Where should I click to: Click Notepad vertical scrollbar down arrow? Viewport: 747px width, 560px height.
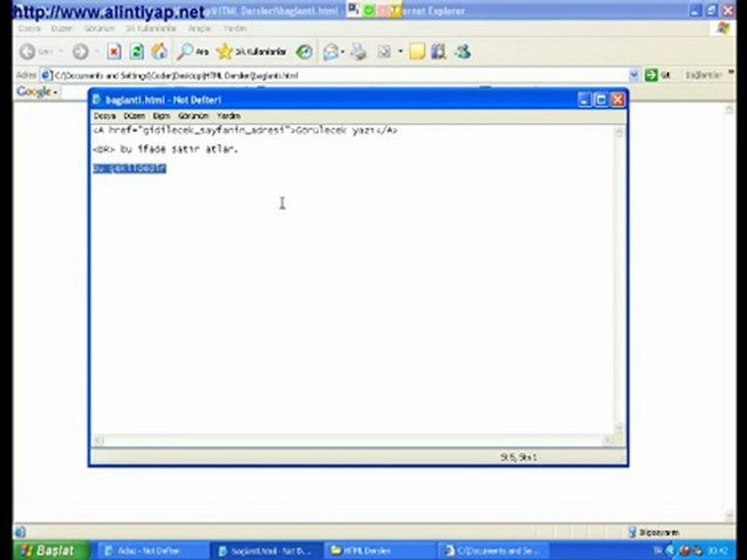click(x=619, y=427)
